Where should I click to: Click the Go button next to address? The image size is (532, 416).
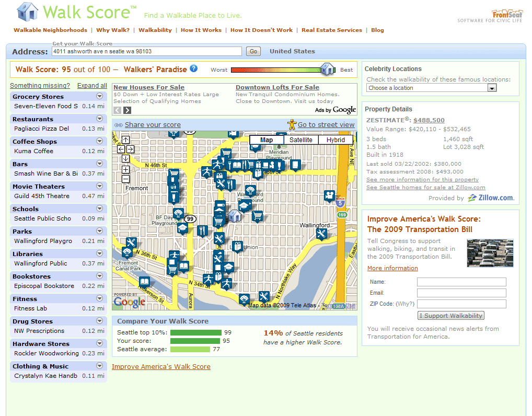[253, 51]
